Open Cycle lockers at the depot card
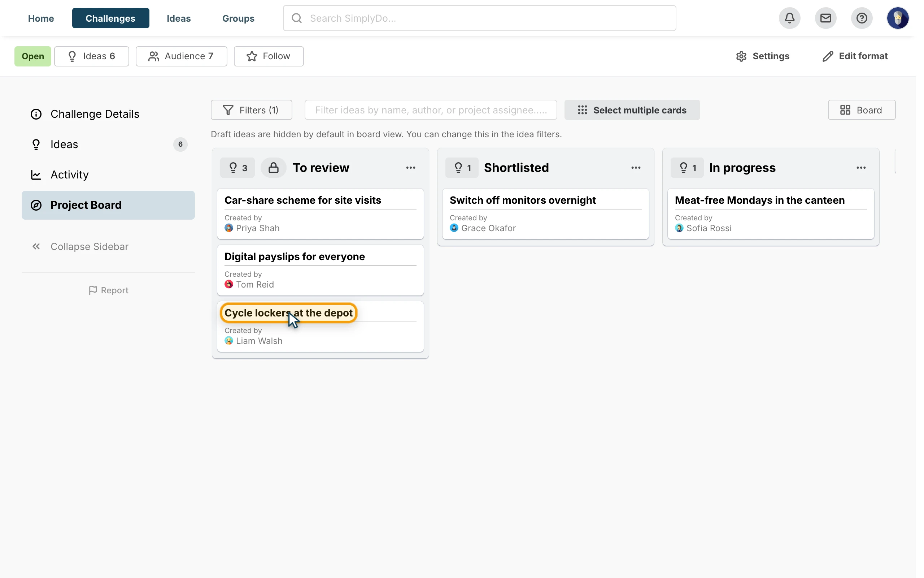The image size is (924, 578). (321, 327)
